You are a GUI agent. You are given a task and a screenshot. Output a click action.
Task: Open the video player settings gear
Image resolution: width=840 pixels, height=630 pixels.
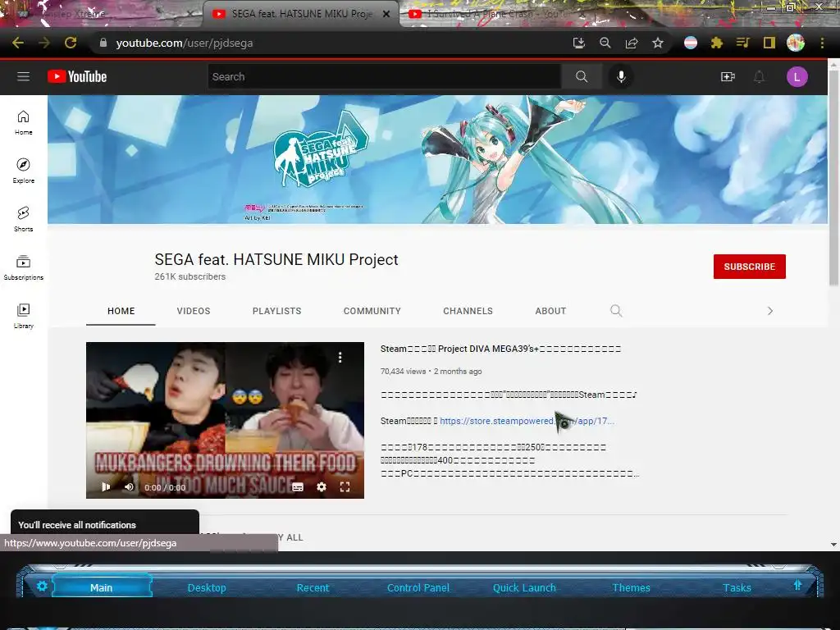322,487
